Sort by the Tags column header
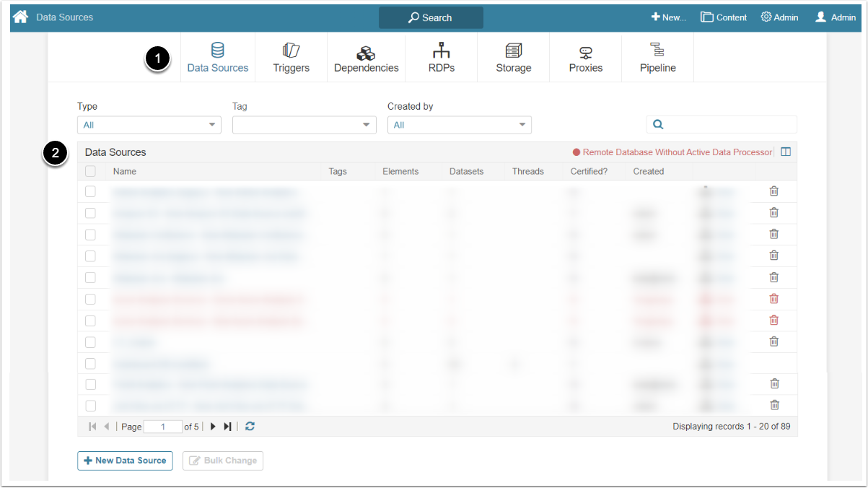868x488 pixels. coord(338,172)
